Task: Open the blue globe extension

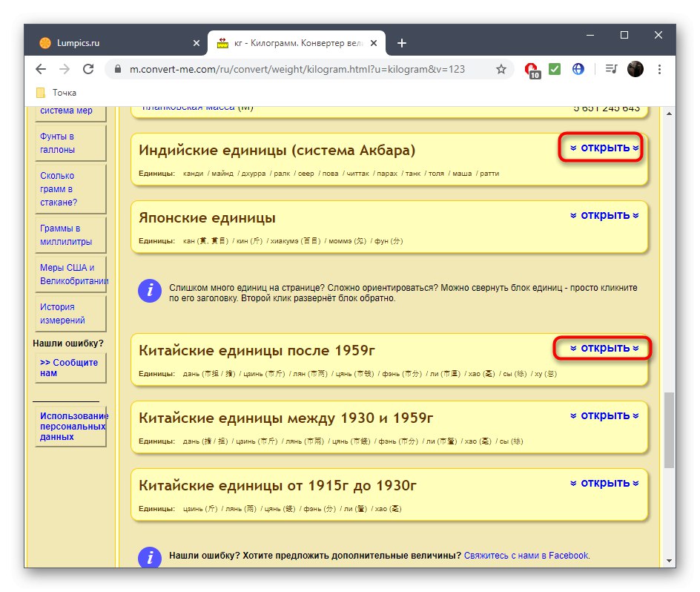Action: coord(578,69)
